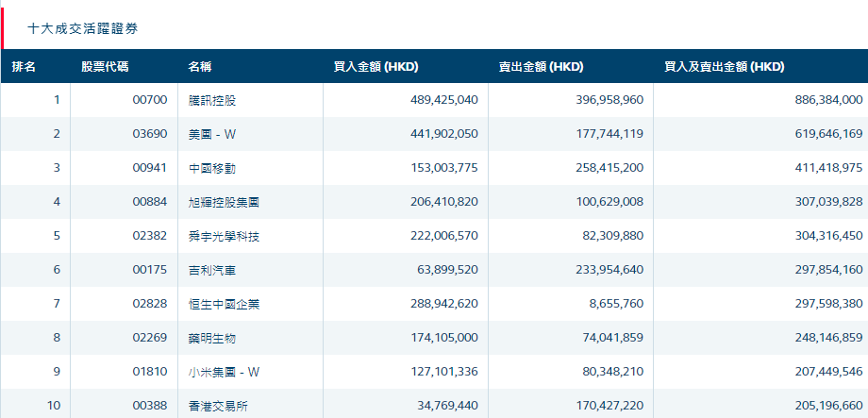
Task: Click buy amount 206,410,820
Action: [444, 202]
